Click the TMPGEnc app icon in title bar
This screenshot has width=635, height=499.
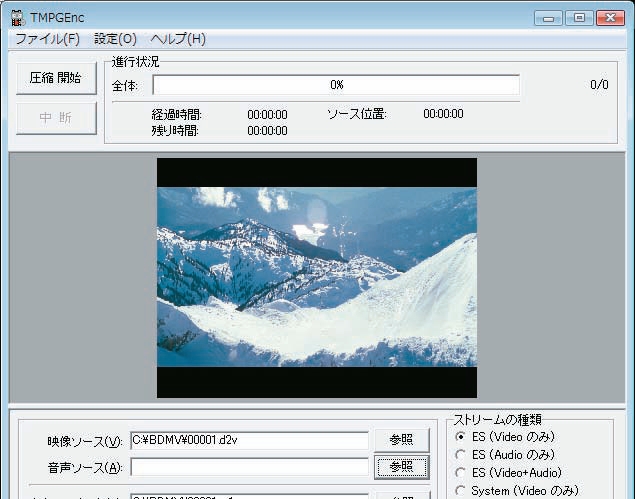pos(18,18)
